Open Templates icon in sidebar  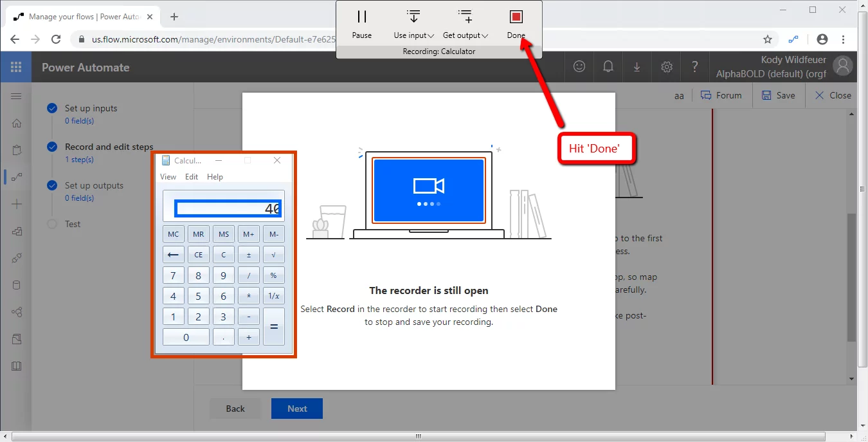pyautogui.click(x=17, y=231)
